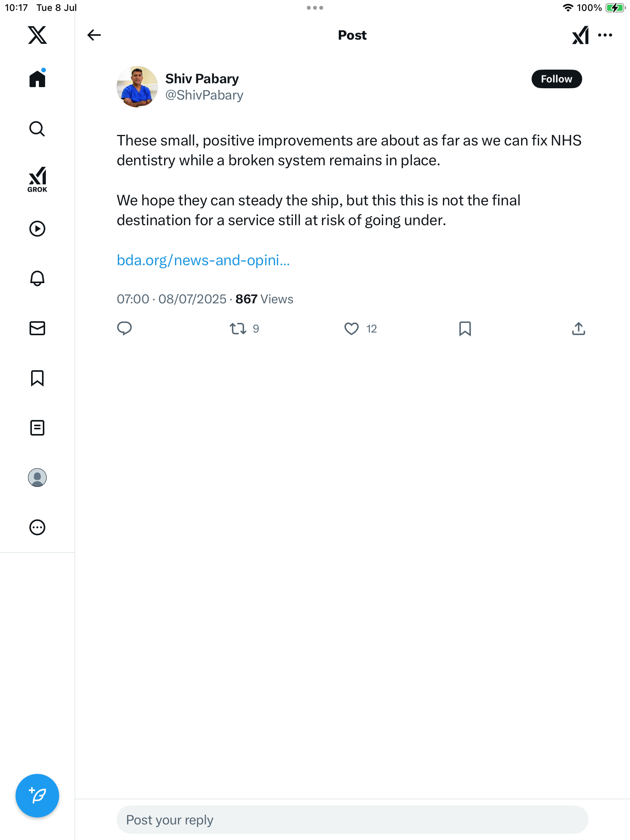630x840 pixels.
Task: Open Messages envelope icon
Action: [37, 328]
